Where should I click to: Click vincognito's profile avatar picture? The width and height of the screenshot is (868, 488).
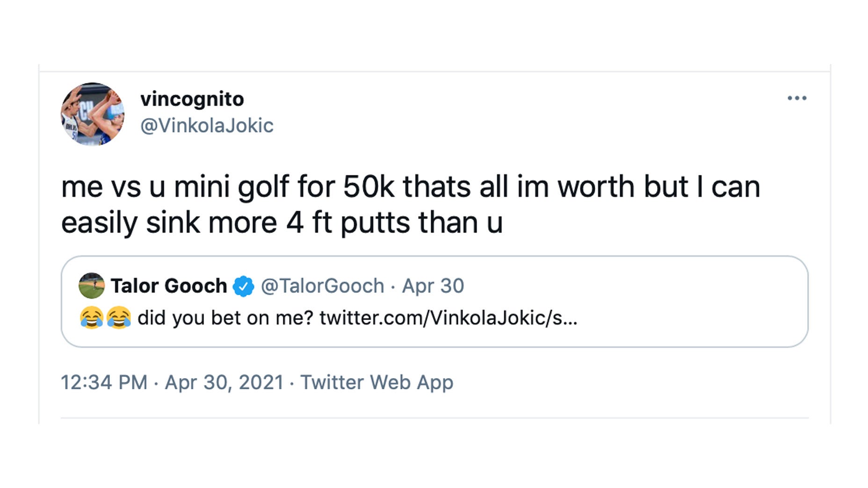(x=92, y=114)
